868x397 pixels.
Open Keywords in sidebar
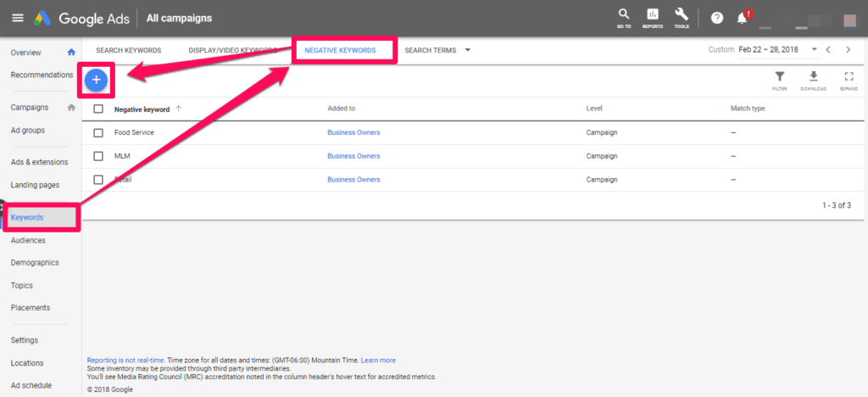pyautogui.click(x=26, y=218)
